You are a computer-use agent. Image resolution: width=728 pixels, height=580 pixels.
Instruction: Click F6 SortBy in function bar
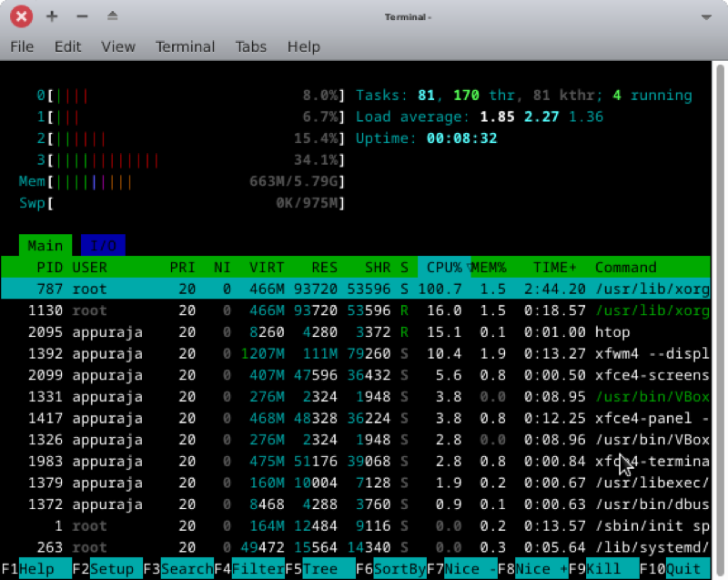pyautogui.click(x=391, y=568)
